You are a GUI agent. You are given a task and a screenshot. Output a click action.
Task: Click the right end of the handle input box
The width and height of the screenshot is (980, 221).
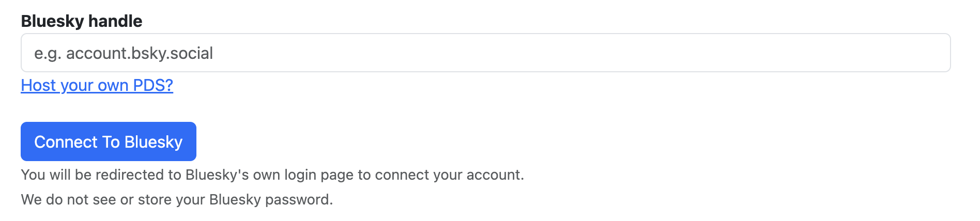[930, 53]
